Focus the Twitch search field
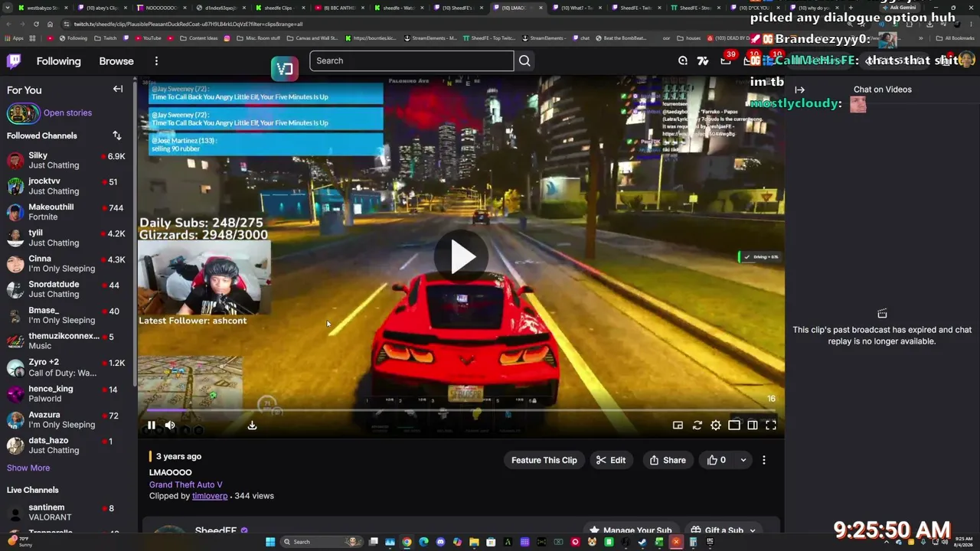Image resolution: width=980 pixels, height=551 pixels. (412, 60)
